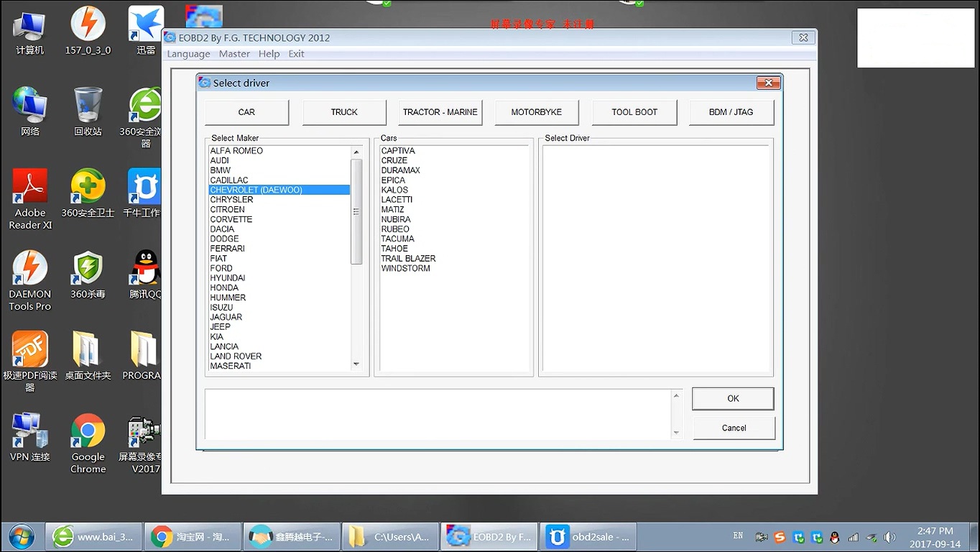The height and width of the screenshot is (552, 980).
Task: Click maker list scroll down arrow
Action: click(x=356, y=364)
